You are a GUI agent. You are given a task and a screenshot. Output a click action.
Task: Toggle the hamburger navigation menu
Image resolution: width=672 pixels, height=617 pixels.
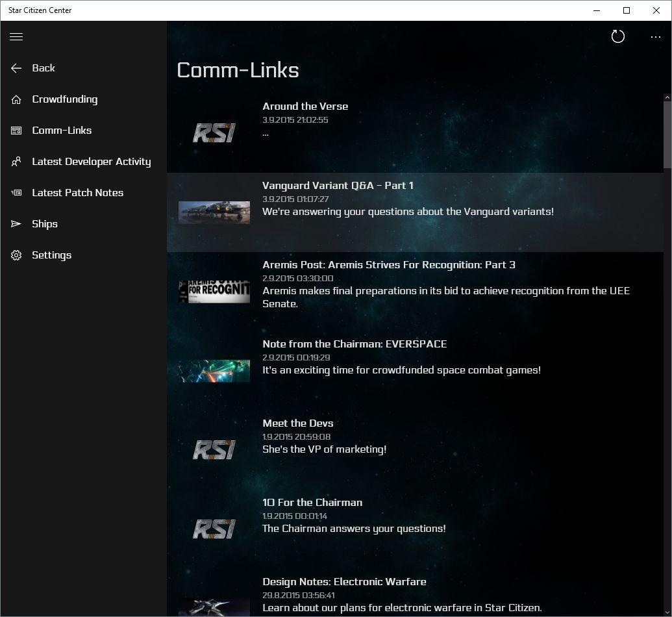(x=16, y=36)
